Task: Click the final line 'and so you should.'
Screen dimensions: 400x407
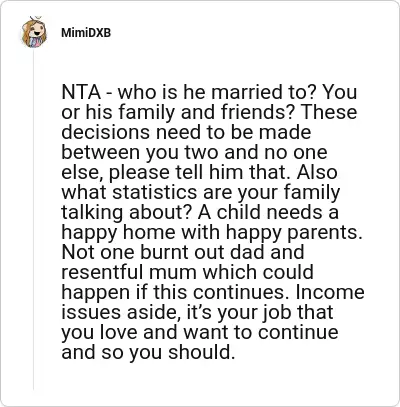Action: 147,352
